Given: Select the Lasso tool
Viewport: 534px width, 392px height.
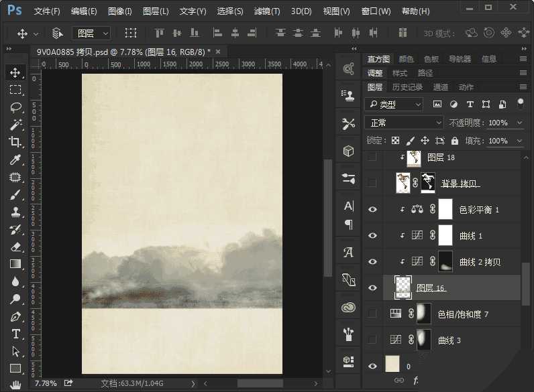Looking at the screenshot, I should point(15,107).
